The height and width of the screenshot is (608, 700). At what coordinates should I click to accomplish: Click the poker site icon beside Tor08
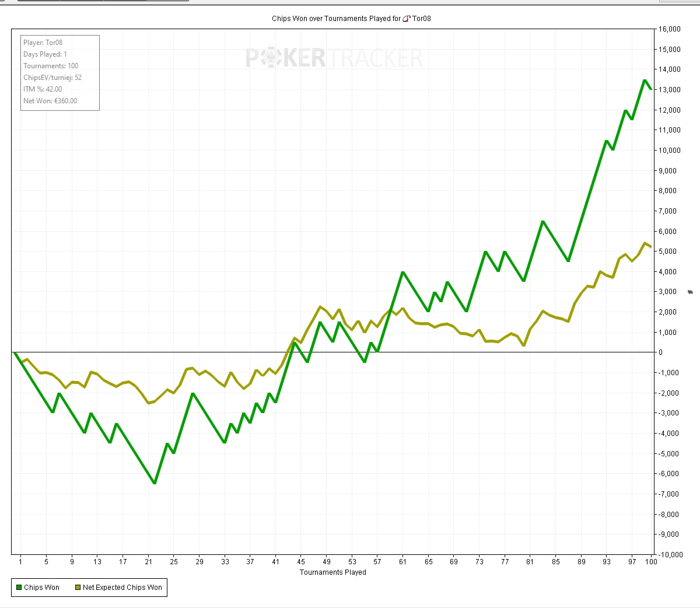tap(407, 19)
